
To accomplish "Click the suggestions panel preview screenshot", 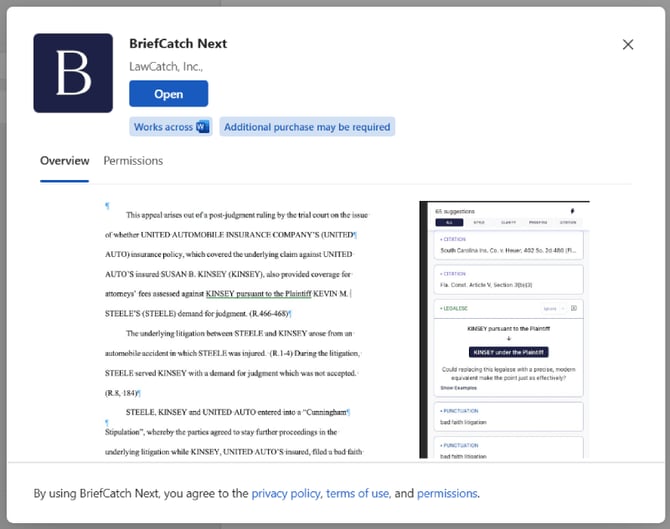I will click(x=504, y=329).
